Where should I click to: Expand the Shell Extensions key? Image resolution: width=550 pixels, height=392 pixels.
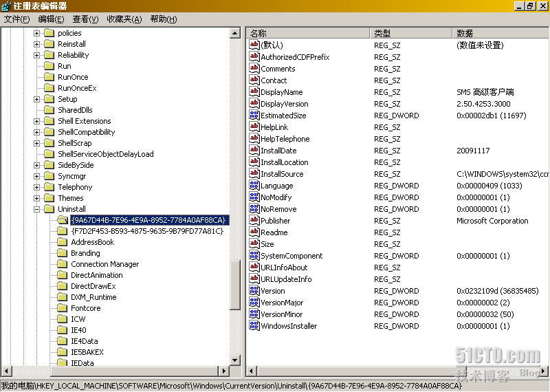point(36,121)
